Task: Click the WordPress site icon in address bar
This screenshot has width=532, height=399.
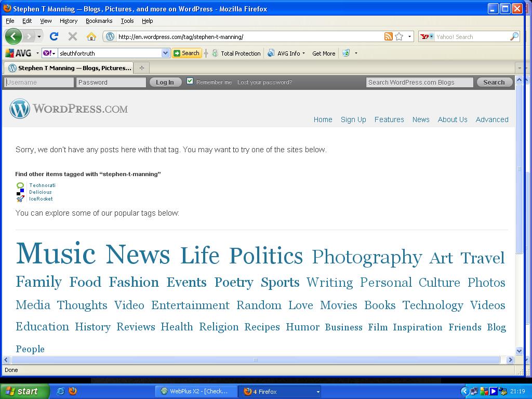Action: [110, 37]
